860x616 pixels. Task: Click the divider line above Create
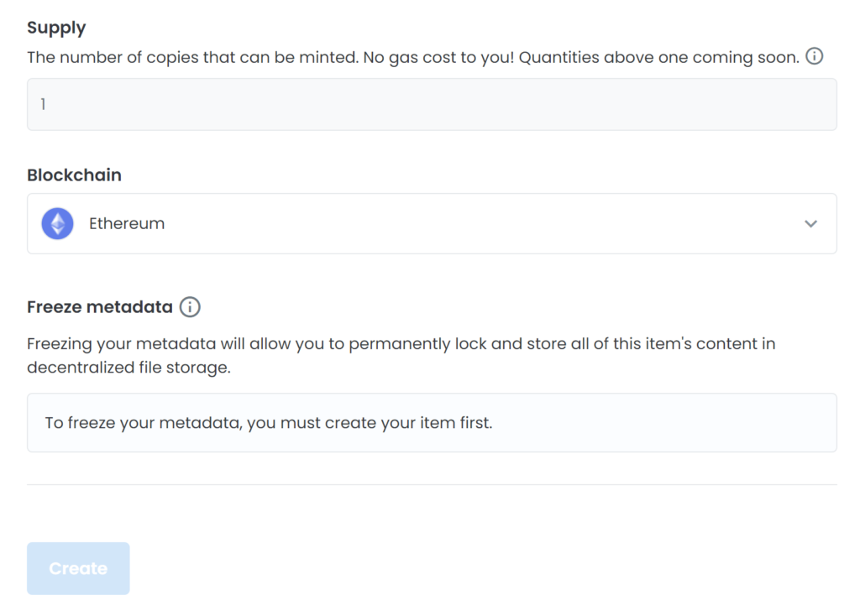coord(432,484)
